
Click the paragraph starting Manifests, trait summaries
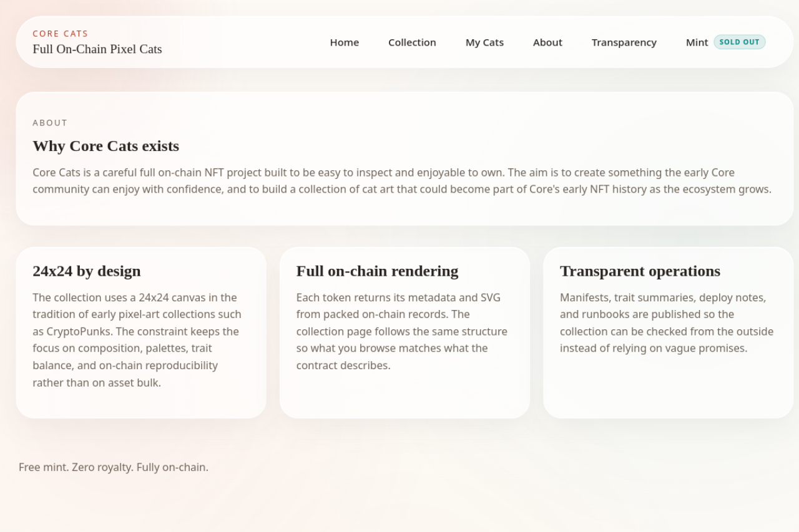point(667,323)
